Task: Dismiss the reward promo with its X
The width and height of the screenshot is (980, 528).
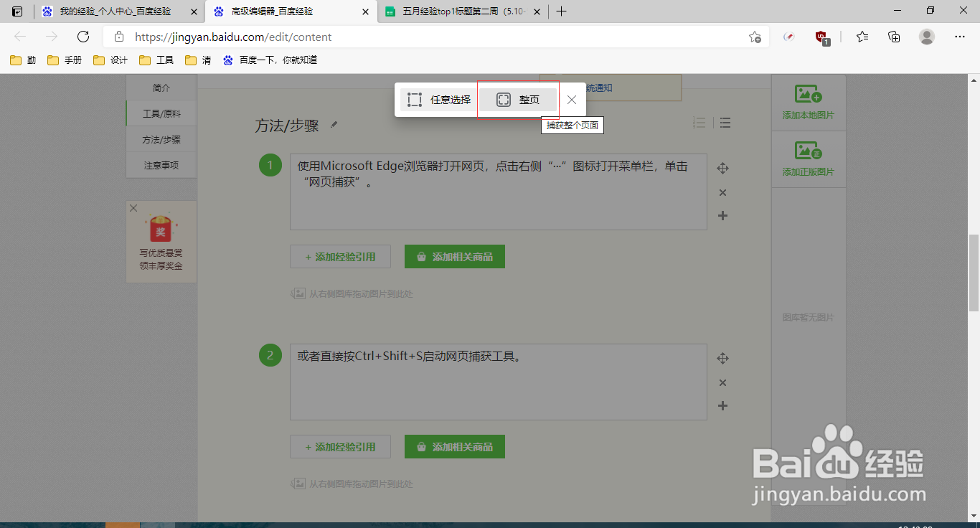Action: 133,207
